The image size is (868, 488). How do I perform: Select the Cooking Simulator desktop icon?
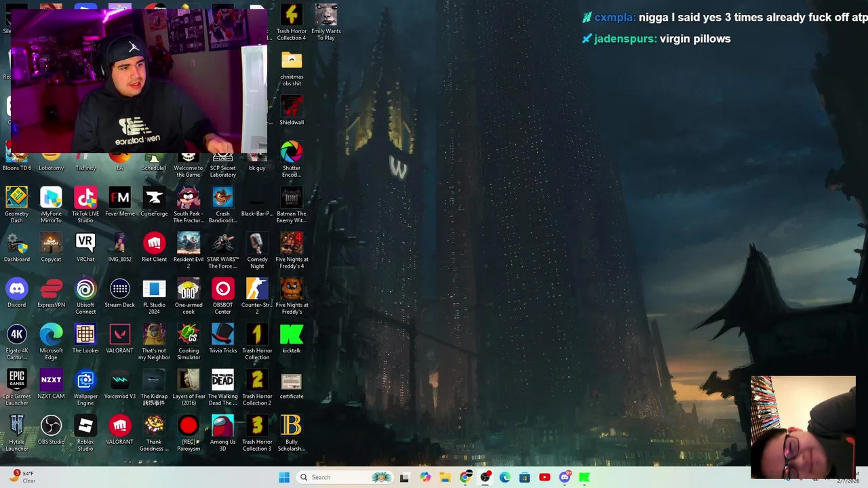tap(189, 342)
